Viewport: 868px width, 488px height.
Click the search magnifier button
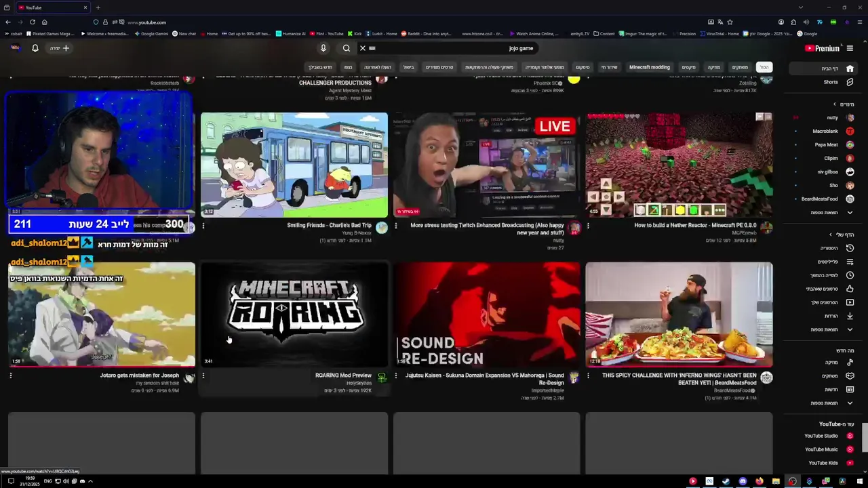coord(347,48)
